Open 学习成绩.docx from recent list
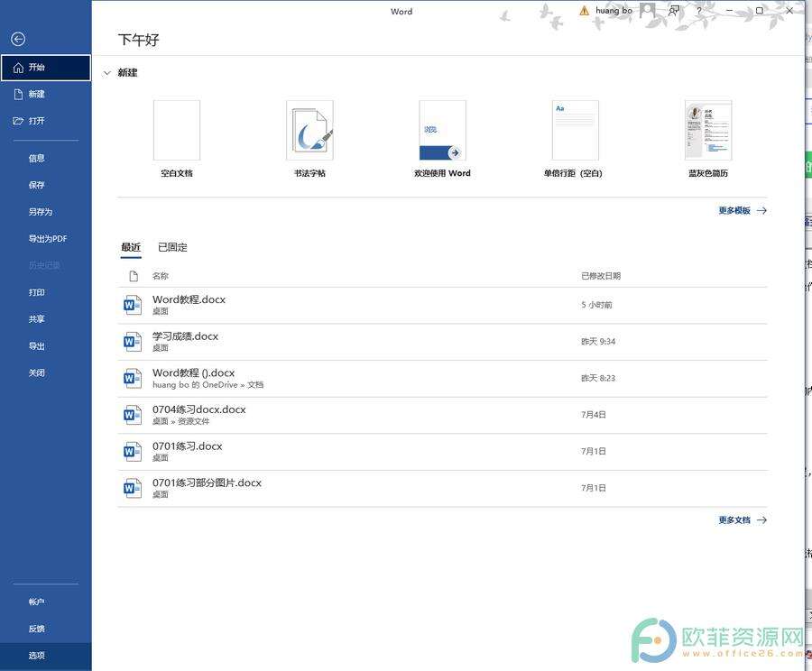The image size is (812, 671). 442,342
